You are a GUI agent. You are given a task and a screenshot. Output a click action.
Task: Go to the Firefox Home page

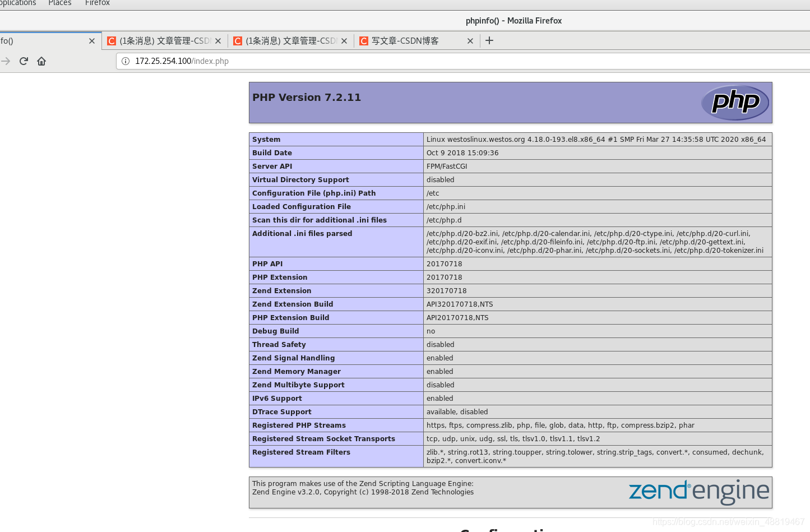coord(41,61)
